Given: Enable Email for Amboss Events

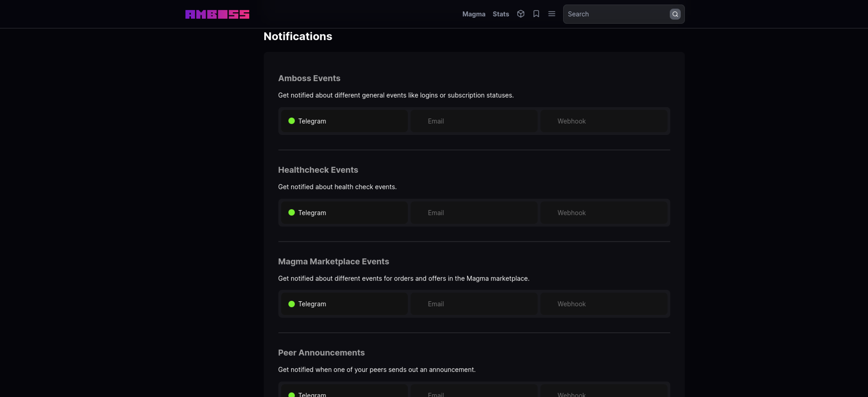Looking at the screenshot, I should [474, 121].
